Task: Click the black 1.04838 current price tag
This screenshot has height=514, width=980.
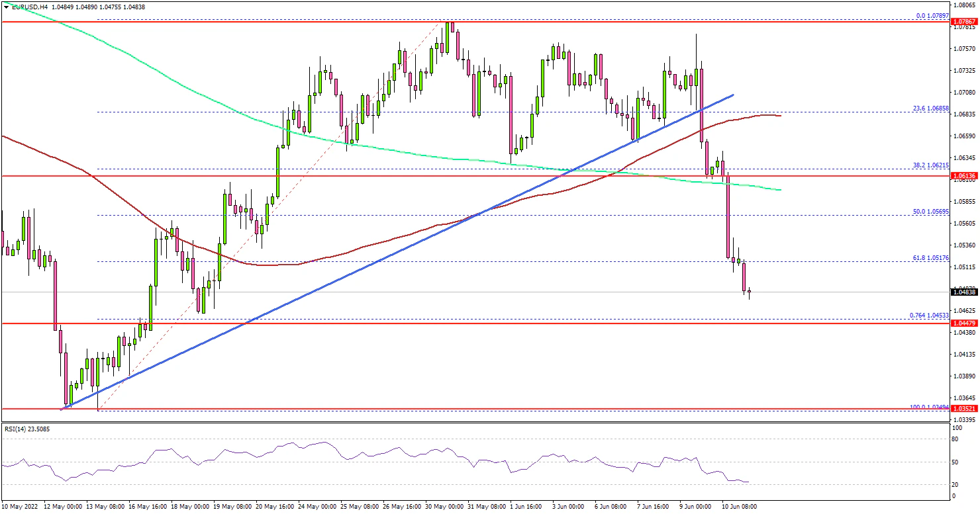Action: (x=962, y=292)
